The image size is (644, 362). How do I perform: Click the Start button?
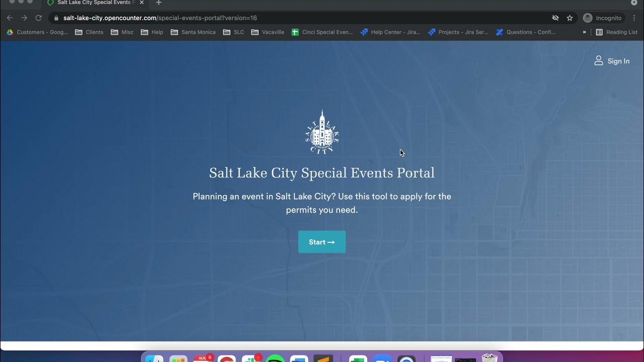pos(321,242)
